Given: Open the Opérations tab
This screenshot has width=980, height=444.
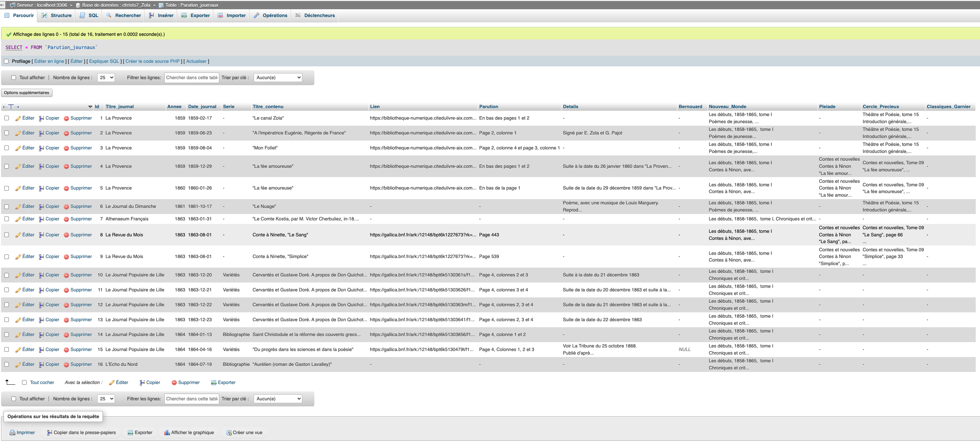Looking at the screenshot, I should point(270,16).
